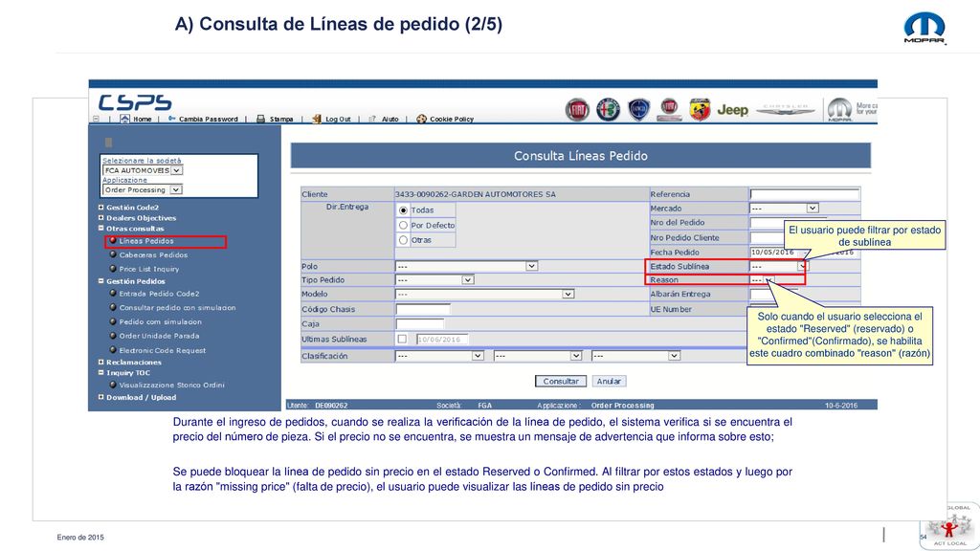Screen dimensions: 980x551
Task: Click the Home icon in toolbar
Action: pyautogui.click(x=124, y=119)
